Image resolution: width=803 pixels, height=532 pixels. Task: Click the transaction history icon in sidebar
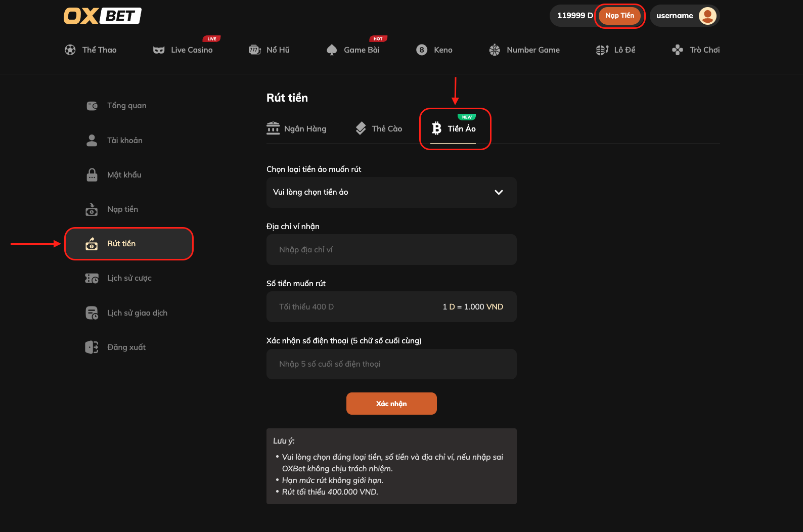pyautogui.click(x=92, y=313)
